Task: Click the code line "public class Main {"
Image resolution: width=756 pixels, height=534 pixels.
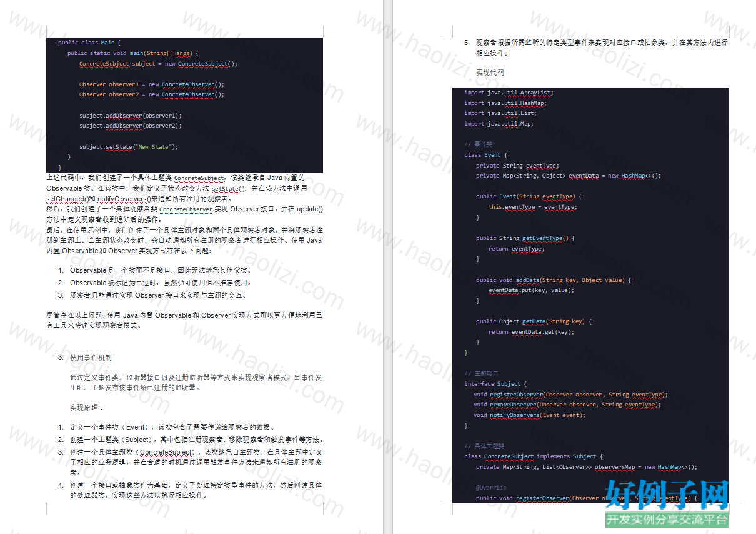Action: pos(89,43)
